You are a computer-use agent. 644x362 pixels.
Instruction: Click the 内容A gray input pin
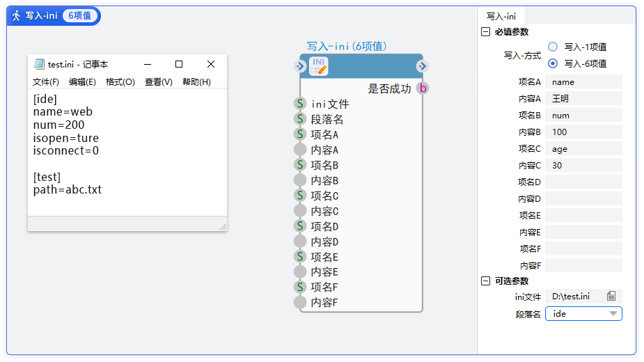pyautogui.click(x=300, y=149)
